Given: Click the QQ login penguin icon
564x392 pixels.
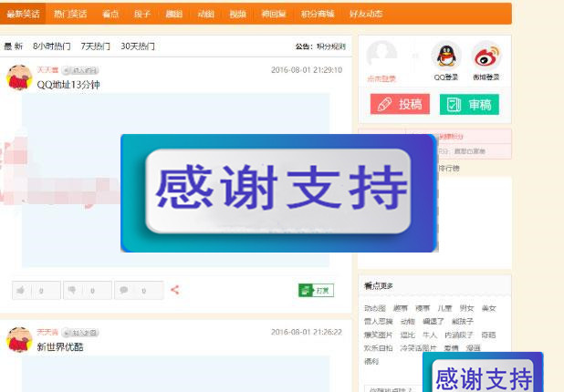Looking at the screenshot, I should [445, 57].
